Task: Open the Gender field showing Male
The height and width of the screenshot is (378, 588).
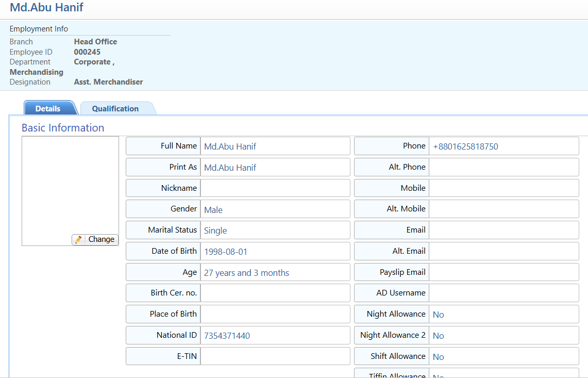Action: click(x=275, y=209)
